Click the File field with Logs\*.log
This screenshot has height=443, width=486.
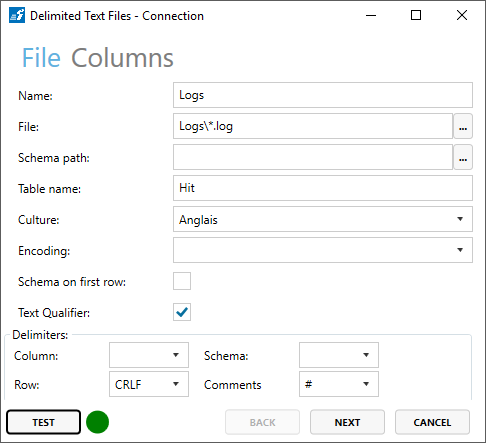coord(313,126)
